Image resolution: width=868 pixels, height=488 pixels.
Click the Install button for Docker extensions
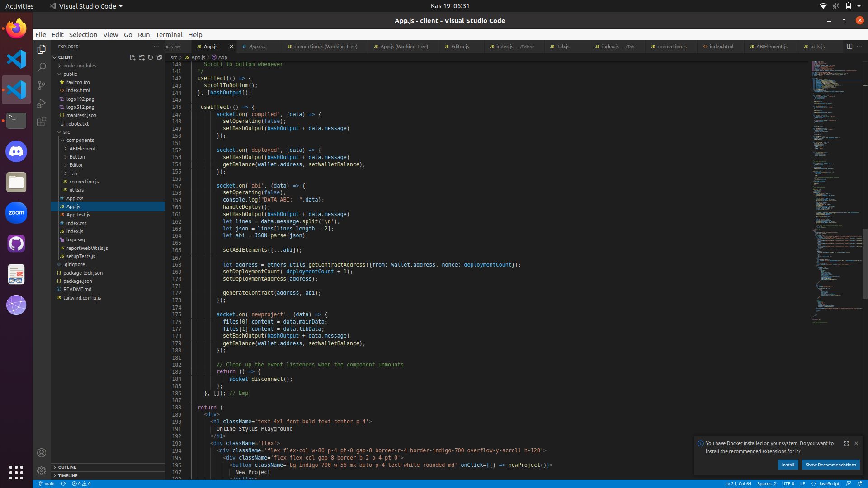[x=788, y=464]
